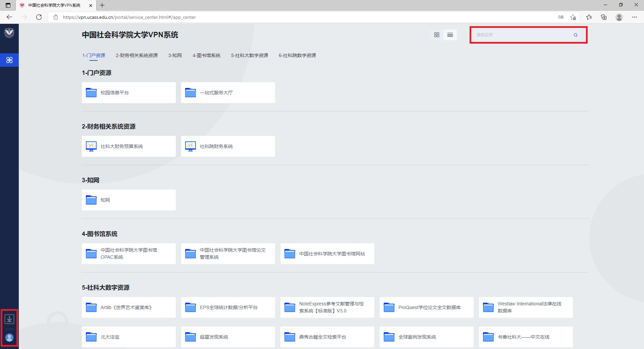Close the 中国社会科学院大学VPN系统 browser tab
The height and width of the screenshot is (349, 644).
91,5
